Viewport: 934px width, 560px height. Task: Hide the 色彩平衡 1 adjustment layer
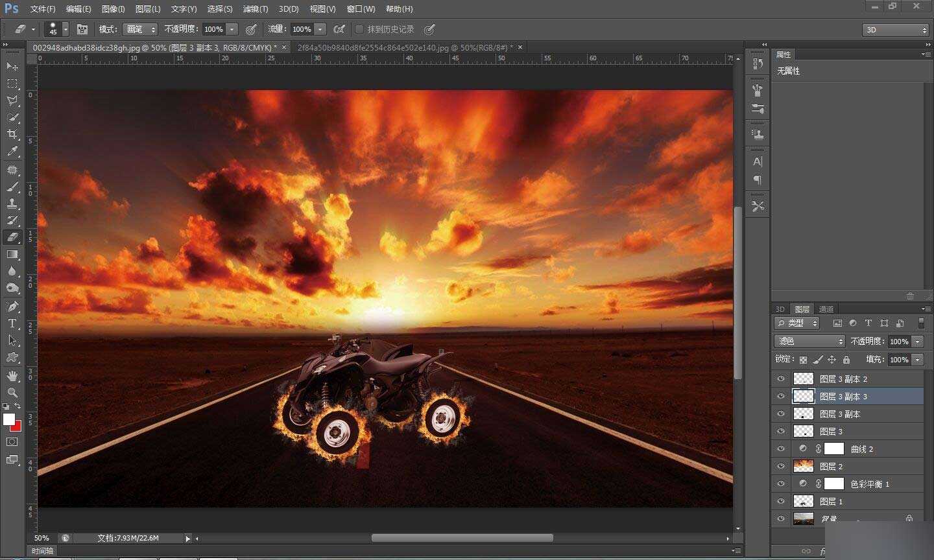pyautogui.click(x=781, y=484)
